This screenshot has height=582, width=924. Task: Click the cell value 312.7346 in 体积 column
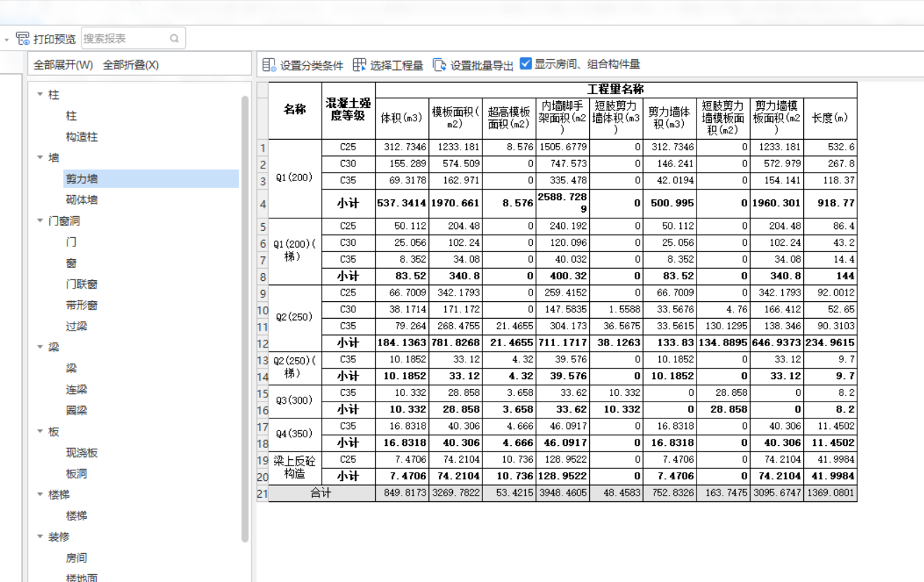click(x=402, y=147)
